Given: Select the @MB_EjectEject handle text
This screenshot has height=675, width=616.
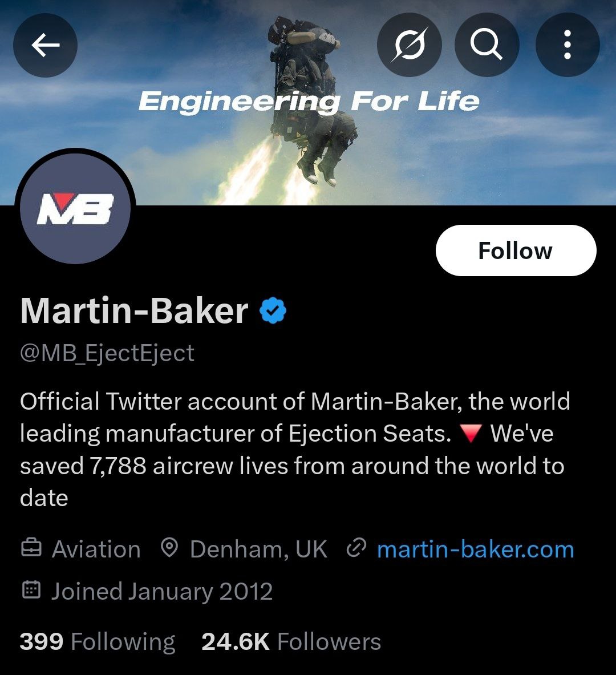Looking at the screenshot, I should (x=107, y=353).
